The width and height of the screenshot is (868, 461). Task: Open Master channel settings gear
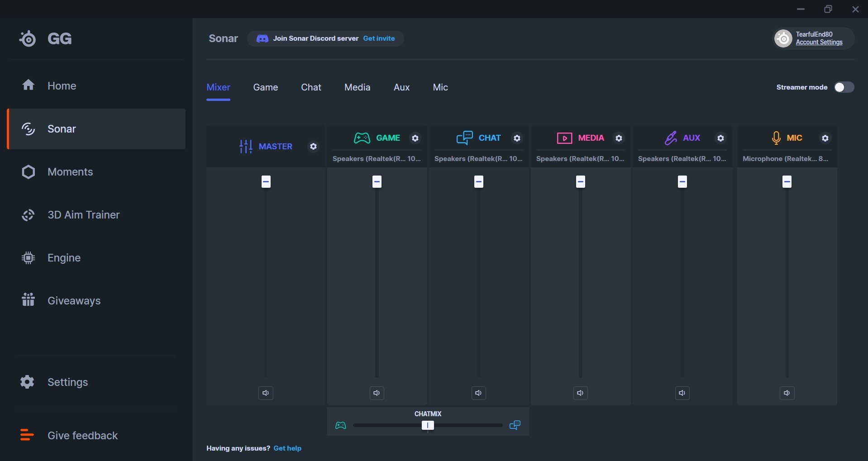(x=313, y=147)
